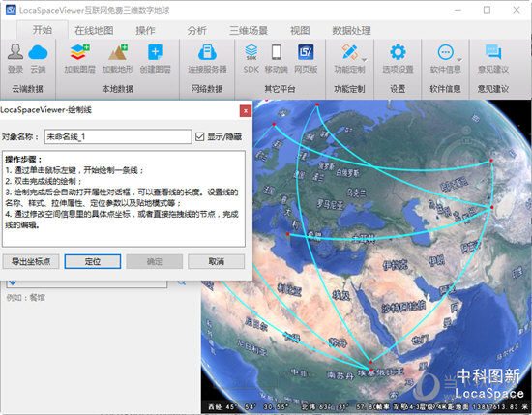Open the 数据处理 ribbon tab
Image resolution: width=532 pixels, height=415 pixels.
(x=351, y=31)
